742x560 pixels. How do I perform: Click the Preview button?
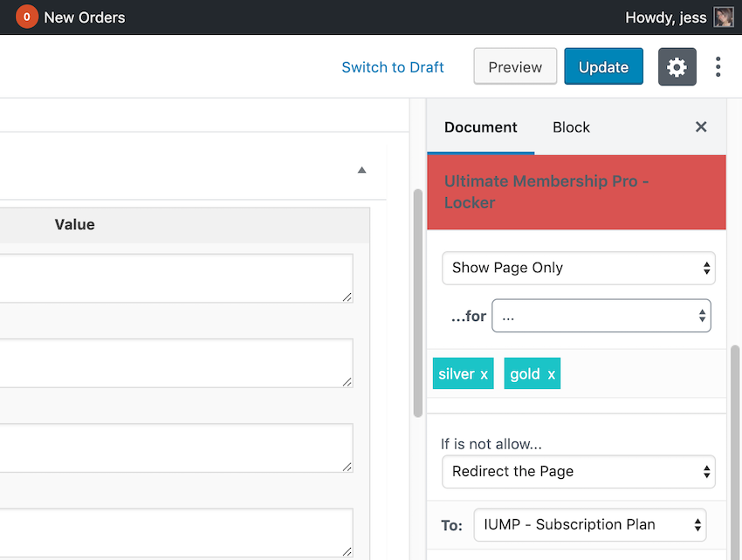(515, 66)
